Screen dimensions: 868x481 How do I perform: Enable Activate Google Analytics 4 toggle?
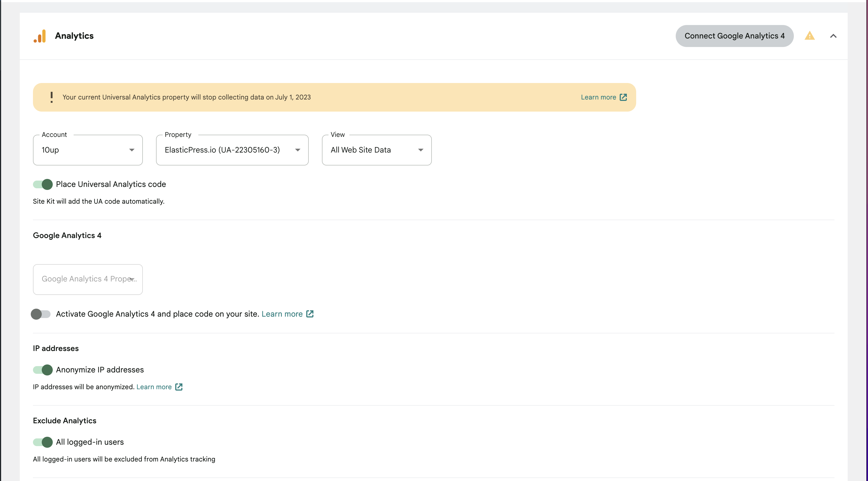tap(41, 314)
